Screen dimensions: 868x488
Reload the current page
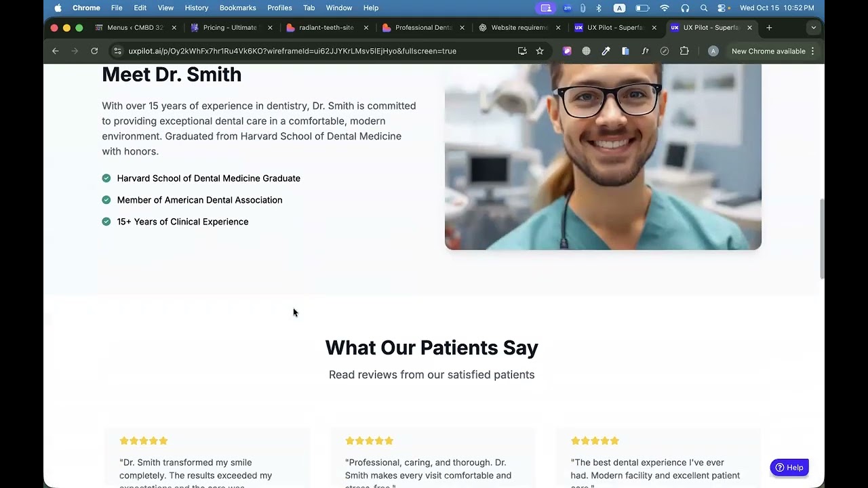point(94,51)
